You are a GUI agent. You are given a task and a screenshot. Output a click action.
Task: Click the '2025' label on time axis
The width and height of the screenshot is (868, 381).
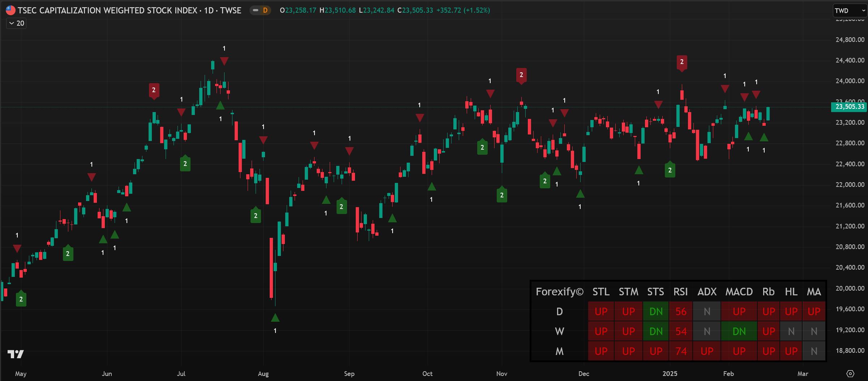[670, 374]
